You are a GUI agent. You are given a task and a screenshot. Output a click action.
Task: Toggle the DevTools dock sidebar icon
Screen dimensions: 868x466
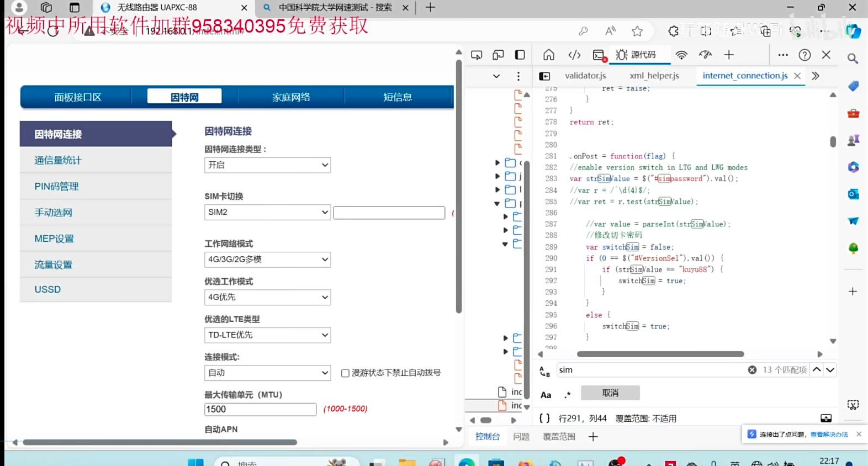click(x=520, y=55)
